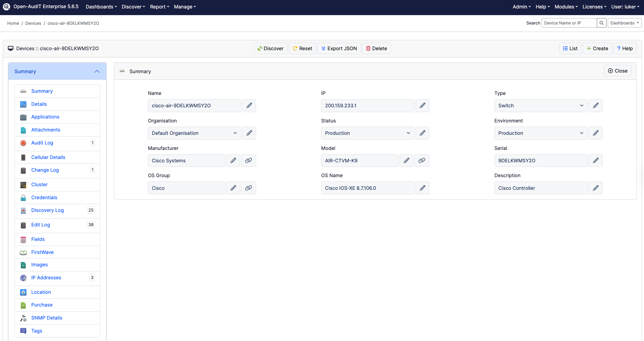Click the search magnifier button
The width and height of the screenshot is (644, 341).
tap(601, 23)
